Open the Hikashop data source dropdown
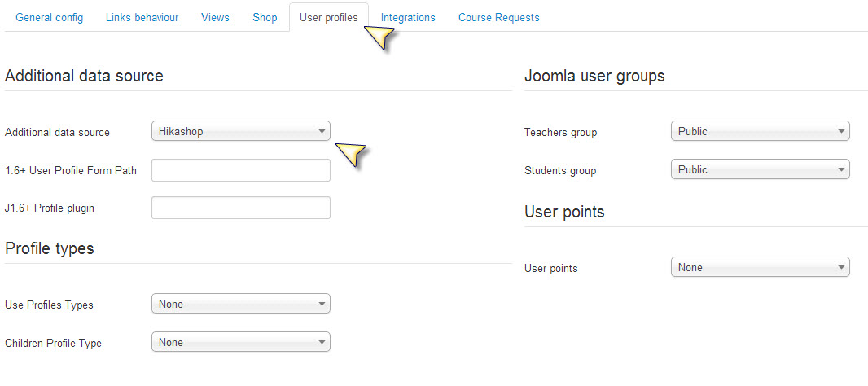Viewport: 868px width, 386px height. pos(241,131)
